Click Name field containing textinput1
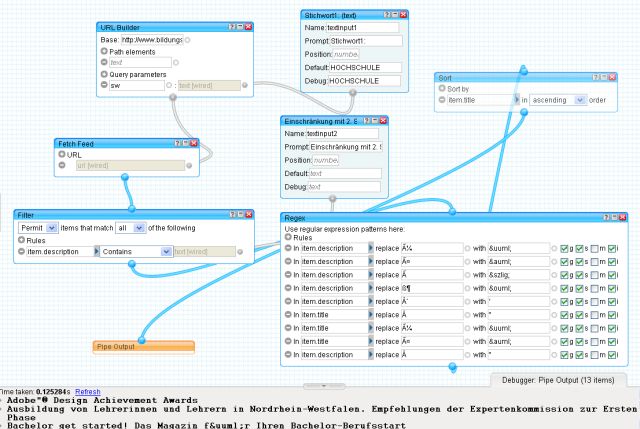 pos(362,27)
